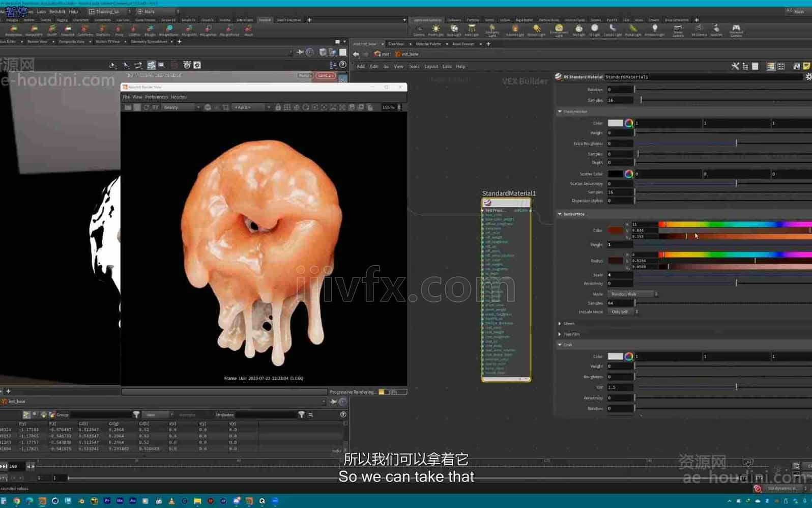Click the network editor sticky note icon
The width and height of the screenshot is (812, 508).
[x=806, y=66]
